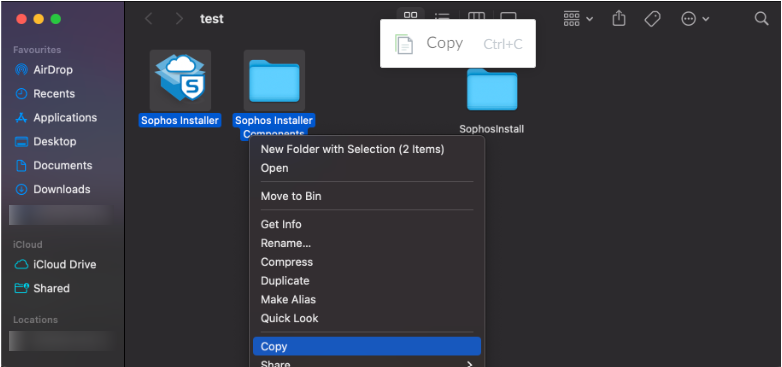Click the Documents page icon
The height and width of the screenshot is (367, 782).
(21, 166)
